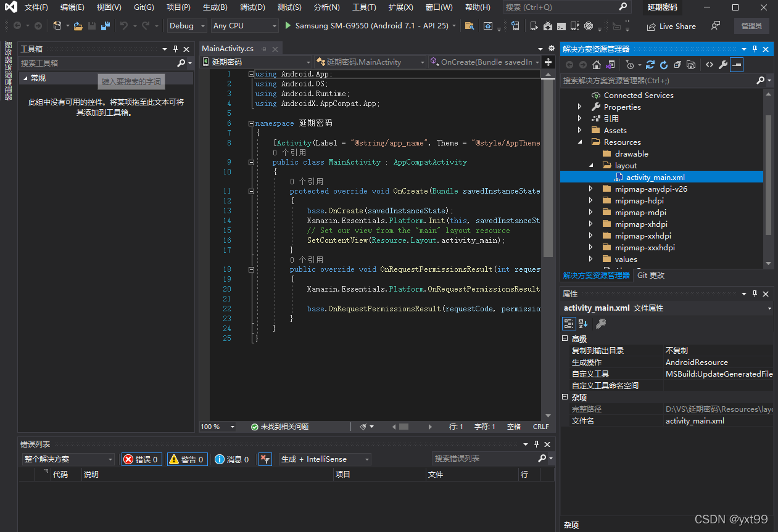Open the 调试(D) menu
778x532 pixels.
[252, 7]
